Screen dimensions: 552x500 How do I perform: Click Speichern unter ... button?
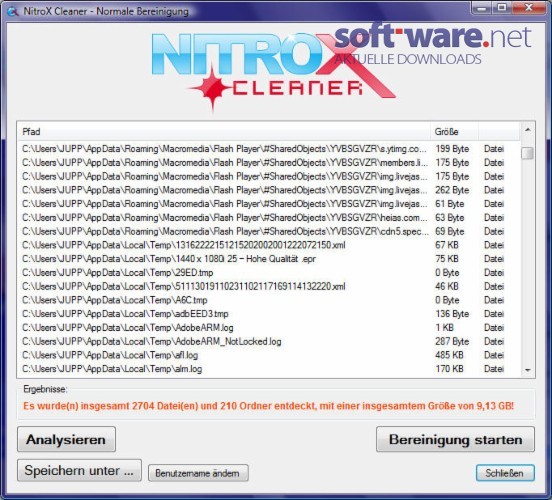click(x=79, y=470)
